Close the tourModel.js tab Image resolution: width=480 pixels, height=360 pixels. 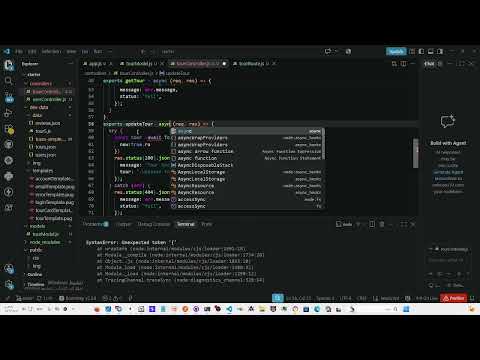(x=162, y=63)
